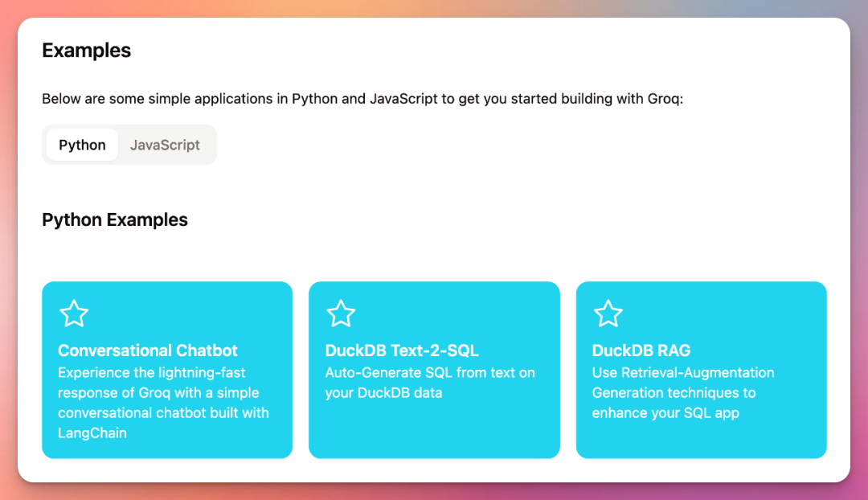Switch to the Python tab

click(82, 145)
